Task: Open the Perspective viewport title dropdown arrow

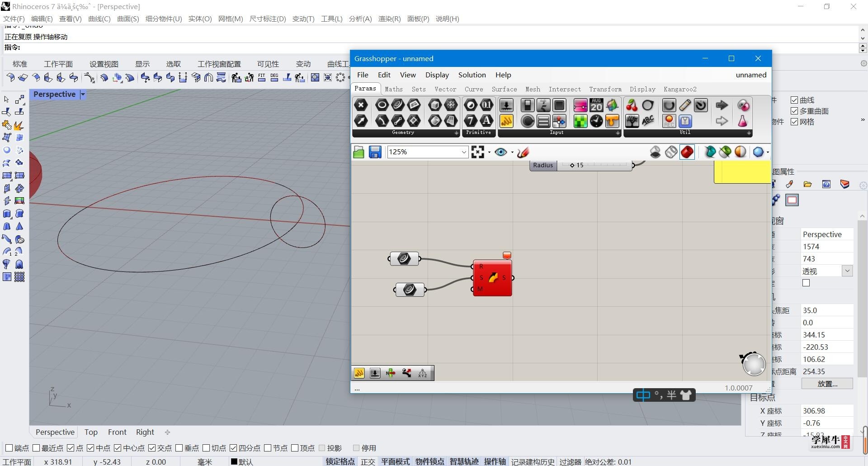Action: (83, 94)
